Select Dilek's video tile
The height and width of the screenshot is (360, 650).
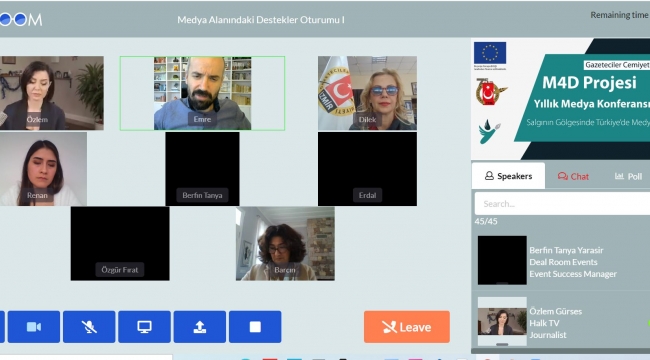tap(367, 93)
